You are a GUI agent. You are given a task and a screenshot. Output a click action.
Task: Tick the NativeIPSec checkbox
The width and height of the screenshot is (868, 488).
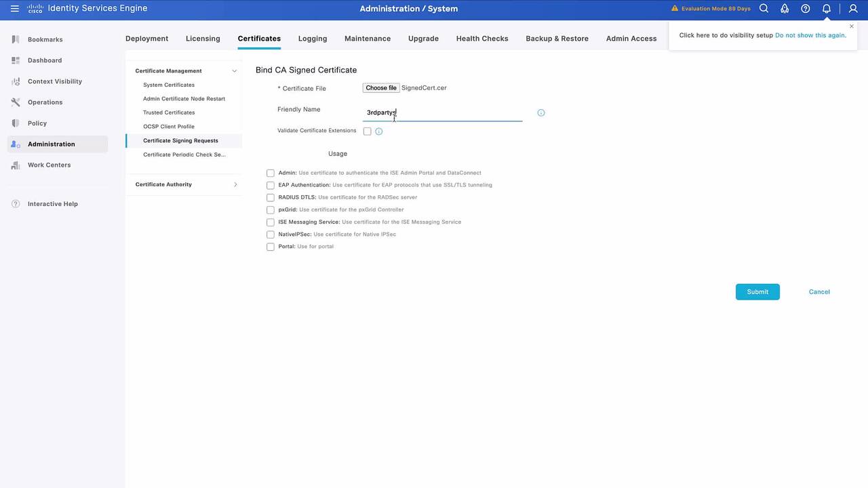click(x=271, y=235)
